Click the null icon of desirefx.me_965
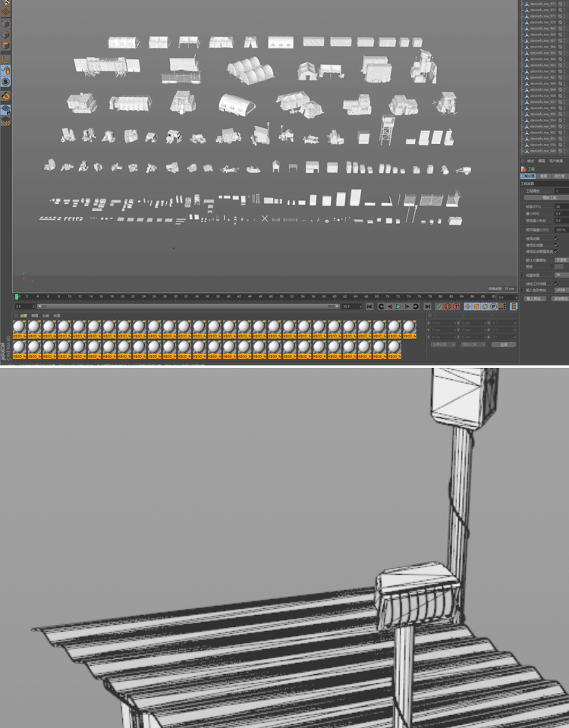569x728 pixels. pyautogui.click(x=527, y=53)
